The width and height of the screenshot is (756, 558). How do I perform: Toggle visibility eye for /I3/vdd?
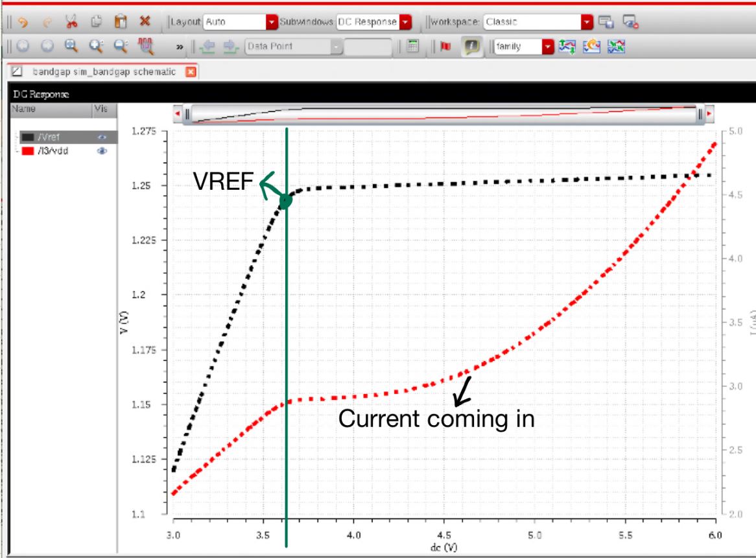click(x=102, y=151)
